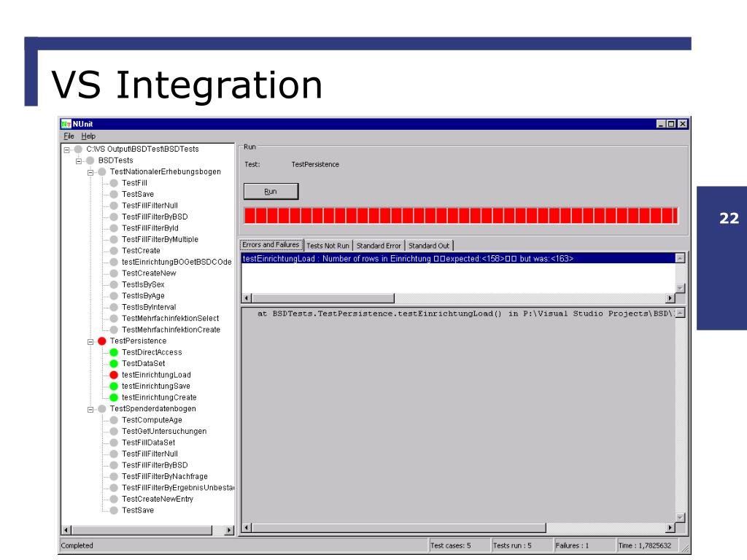The width and height of the screenshot is (747, 560).
Task: Click red status circle next to testEinrichtungLoad
Action: (x=114, y=375)
